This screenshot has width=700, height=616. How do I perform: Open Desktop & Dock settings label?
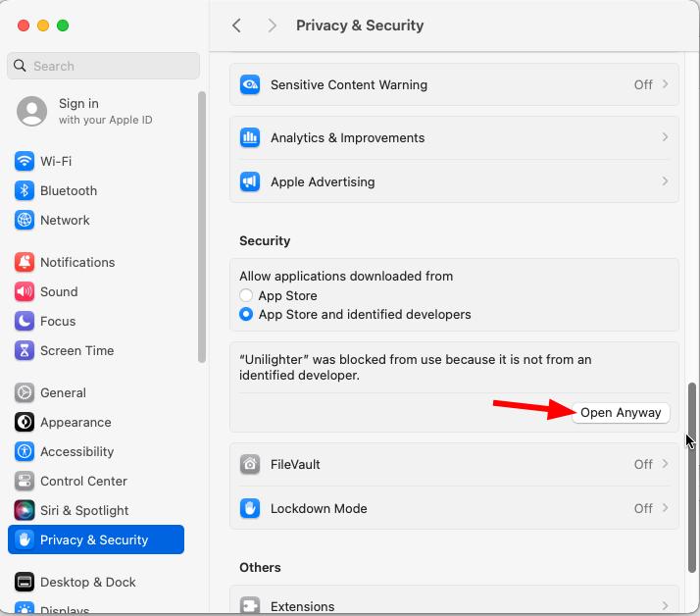(88, 582)
